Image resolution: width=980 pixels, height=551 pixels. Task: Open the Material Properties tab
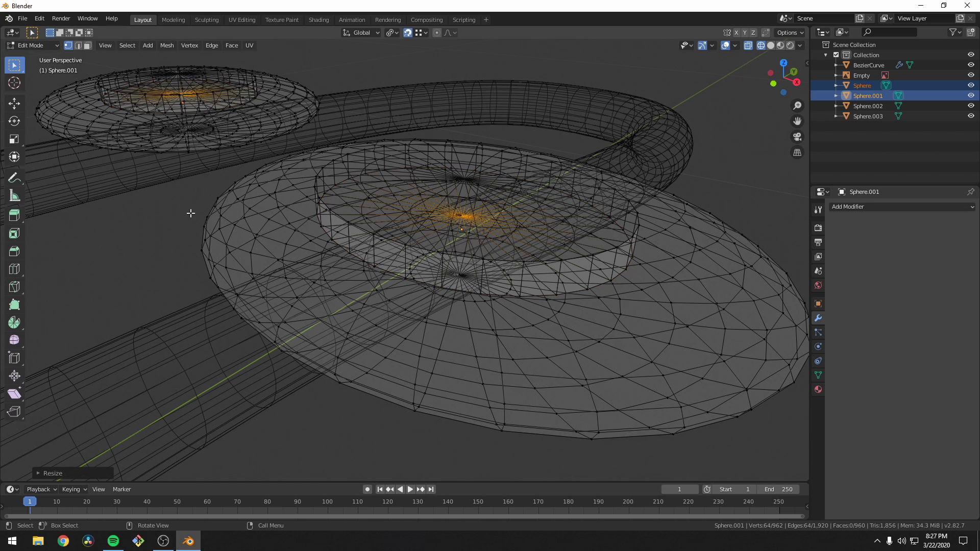(x=818, y=389)
